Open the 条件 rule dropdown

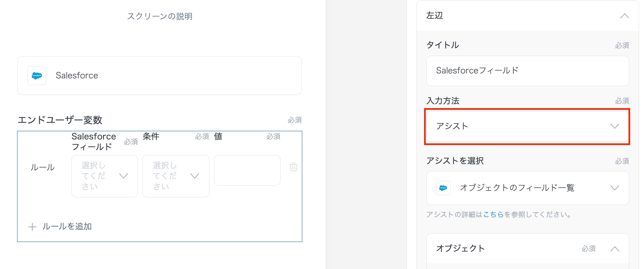tap(176, 176)
